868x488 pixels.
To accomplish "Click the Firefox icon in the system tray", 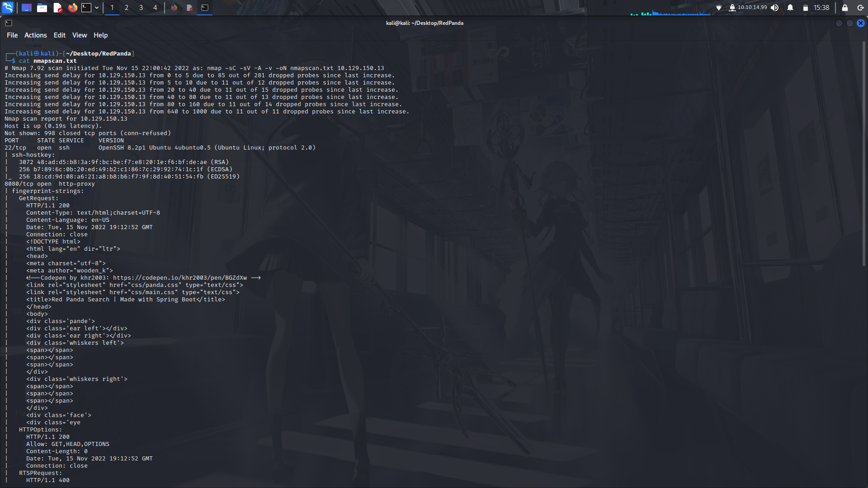I will coord(175,8).
